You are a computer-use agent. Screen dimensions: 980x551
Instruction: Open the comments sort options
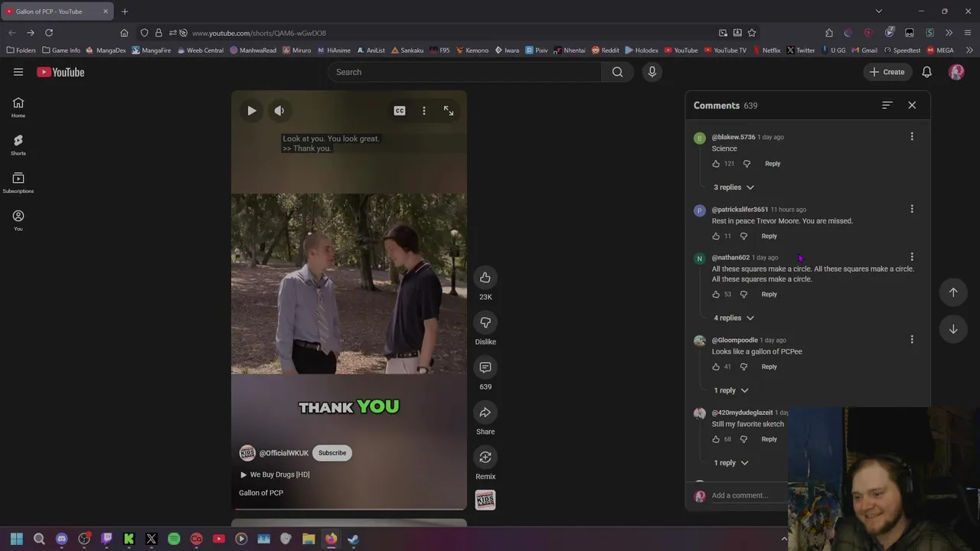887,106
